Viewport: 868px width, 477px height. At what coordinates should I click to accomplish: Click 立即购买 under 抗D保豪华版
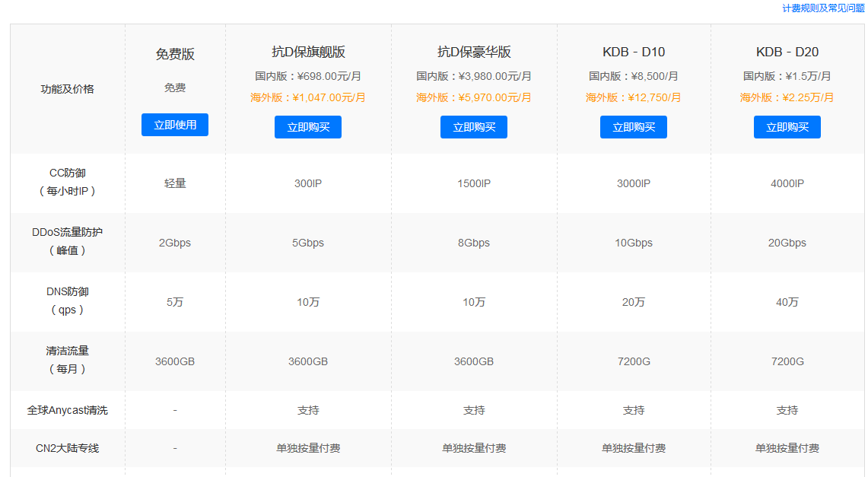[474, 127]
